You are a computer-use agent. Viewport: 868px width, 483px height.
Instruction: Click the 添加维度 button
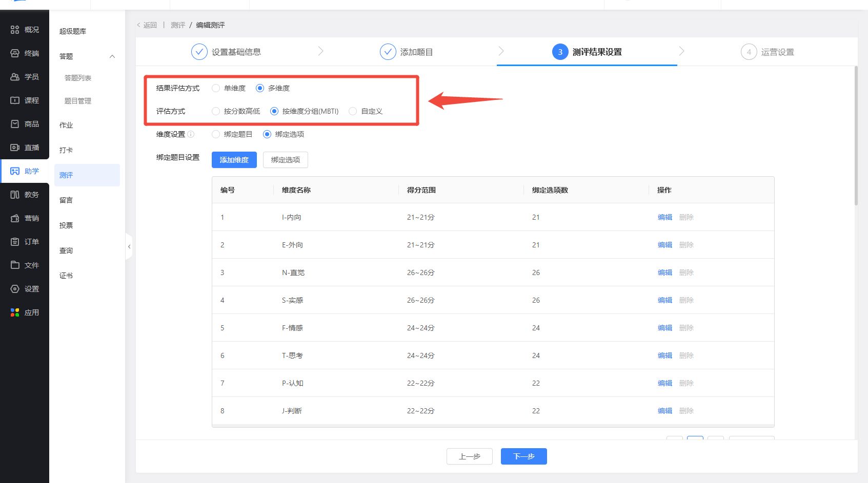tap(234, 160)
